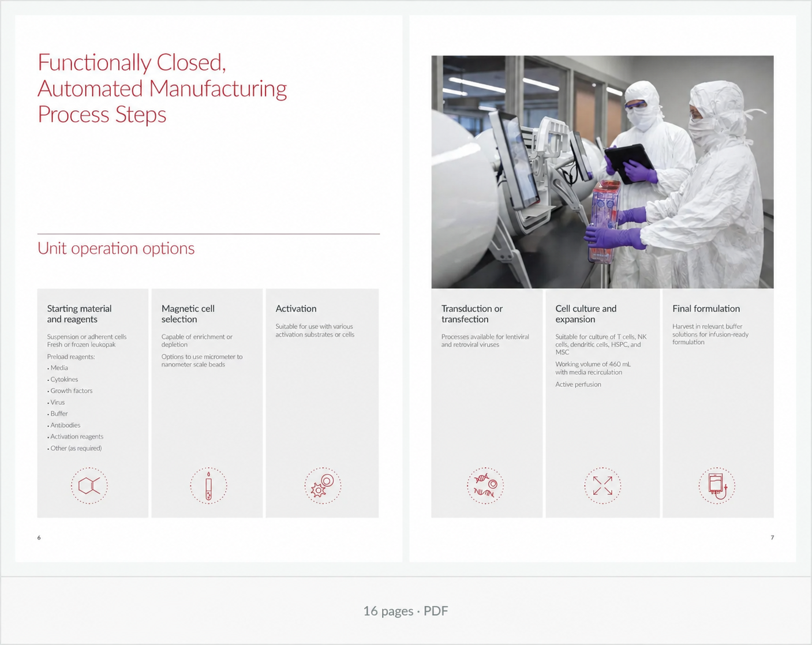The width and height of the screenshot is (812, 645).
Task: Click 'Capable of enrichment or depletion' text
Action: coord(197,341)
